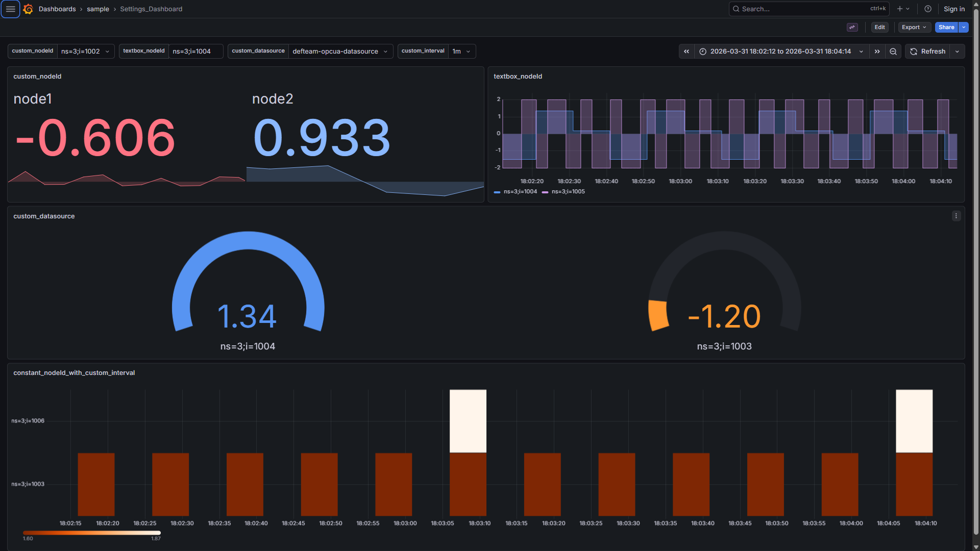Image resolution: width=980 pixels, height=551 pixels.
Task: Click the Edit button
Action: pyautogui.click(x=879, y=28)
